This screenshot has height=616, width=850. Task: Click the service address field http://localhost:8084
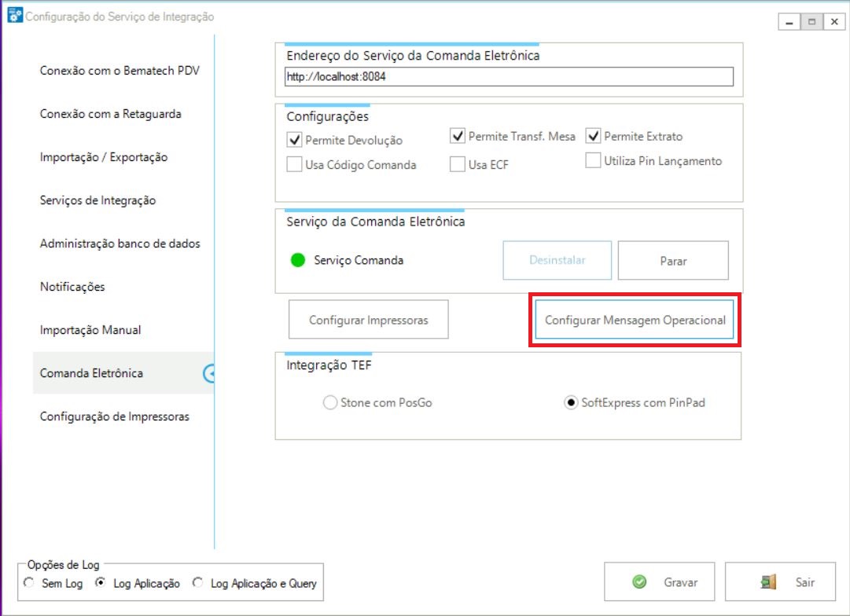coord(509,76)
